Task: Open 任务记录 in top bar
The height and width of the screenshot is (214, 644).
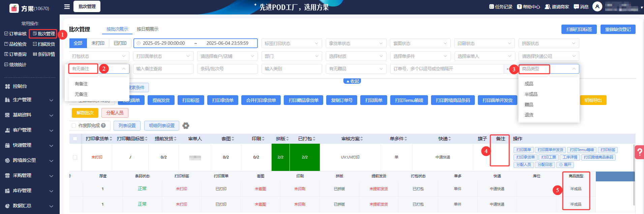Action: pyautogui.click(x=501, y=7)
